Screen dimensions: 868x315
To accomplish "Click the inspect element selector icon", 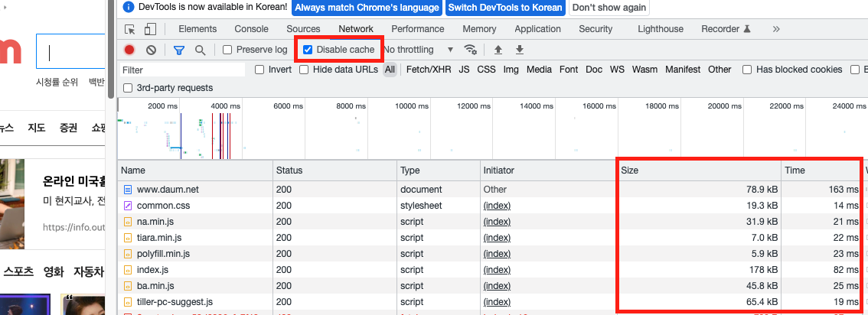I will tap(130, 29).
